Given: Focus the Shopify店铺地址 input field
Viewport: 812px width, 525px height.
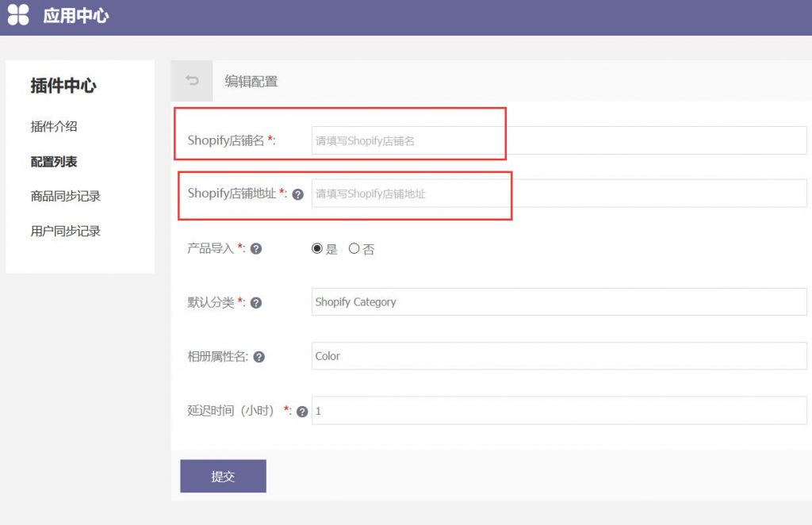Looking at the screenshot, I should [x=558, y=194].
